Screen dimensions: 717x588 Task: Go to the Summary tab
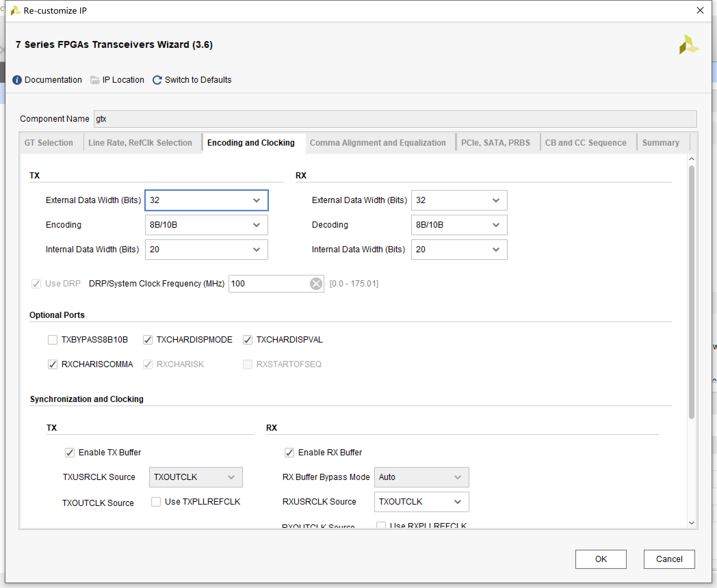661,143
